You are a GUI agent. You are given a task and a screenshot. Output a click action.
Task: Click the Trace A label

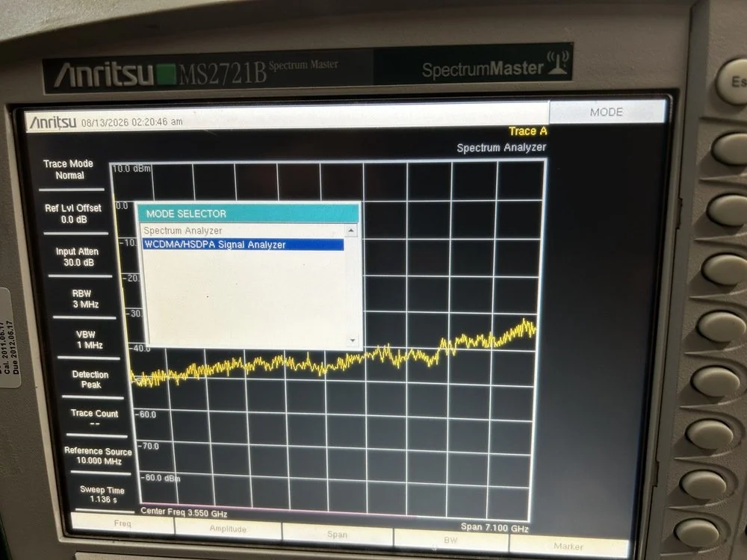click(x=527, y=131)
